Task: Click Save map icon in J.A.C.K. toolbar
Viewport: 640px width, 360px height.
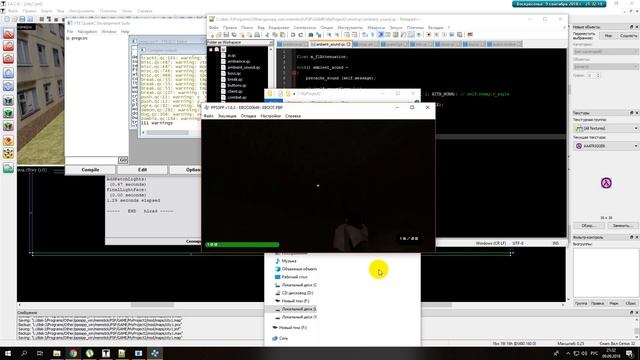Action: 22,19
